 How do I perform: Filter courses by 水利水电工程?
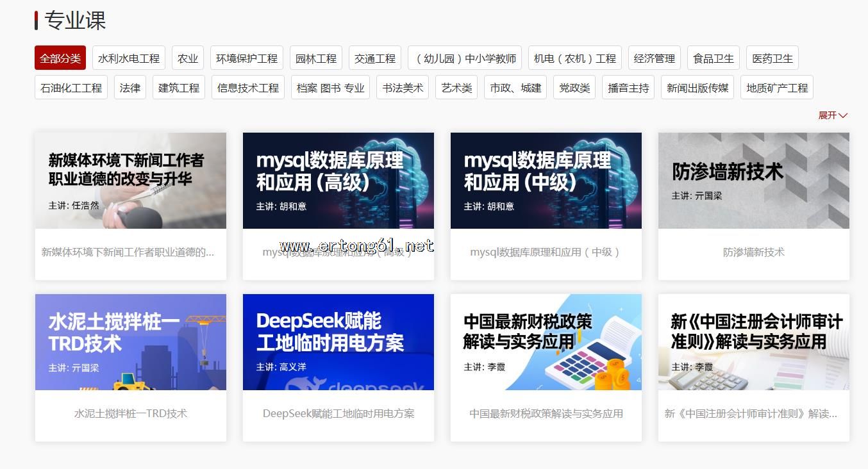pyautogui.click(x=129, y=58)
